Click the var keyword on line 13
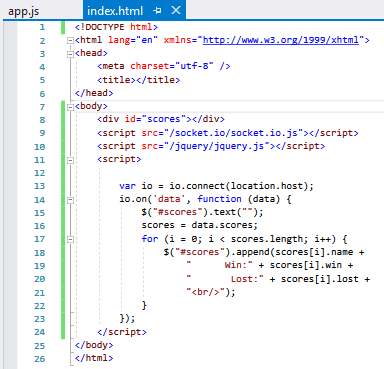The image size is (384, 369). tap(127, 186)
